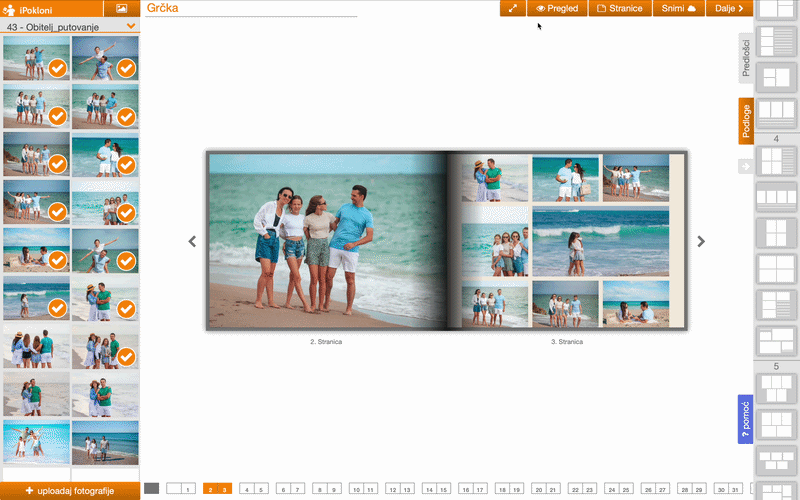Expand the 43 - Obitelj_putovanje album dropdown
Image resolution: width=800 pixels, height=500 pixels.
[131, 25]
